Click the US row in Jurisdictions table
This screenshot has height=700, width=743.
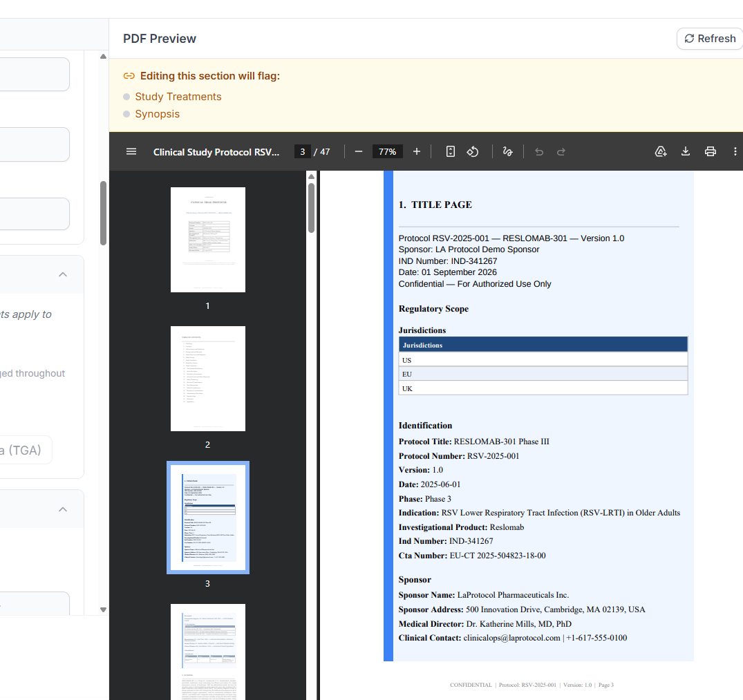(543, 360)
